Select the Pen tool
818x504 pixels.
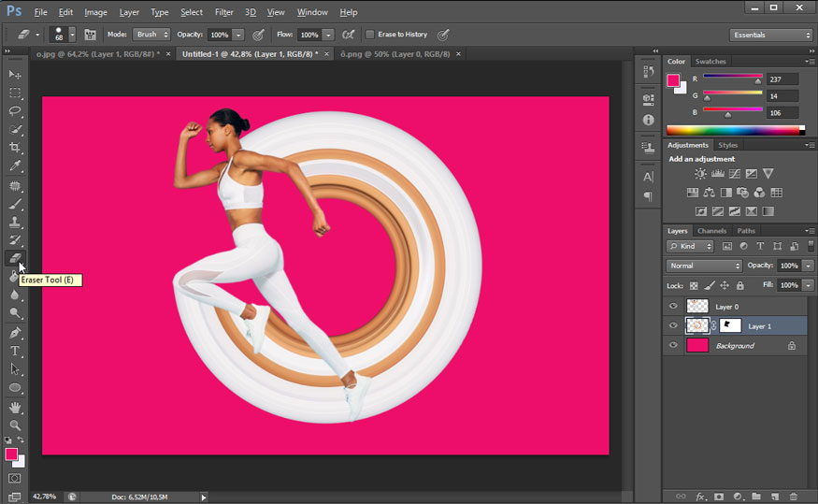tap(15, 333)
